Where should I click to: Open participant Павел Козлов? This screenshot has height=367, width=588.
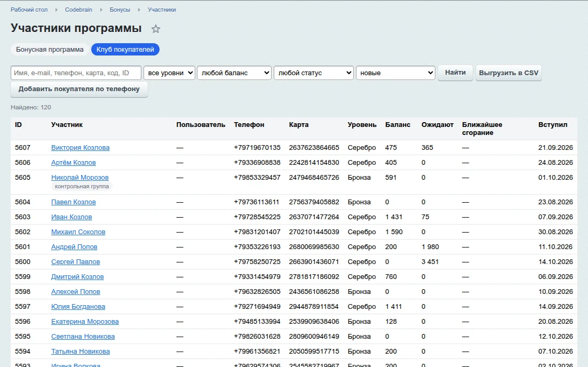pyautogui.click(x=74, y=202)
